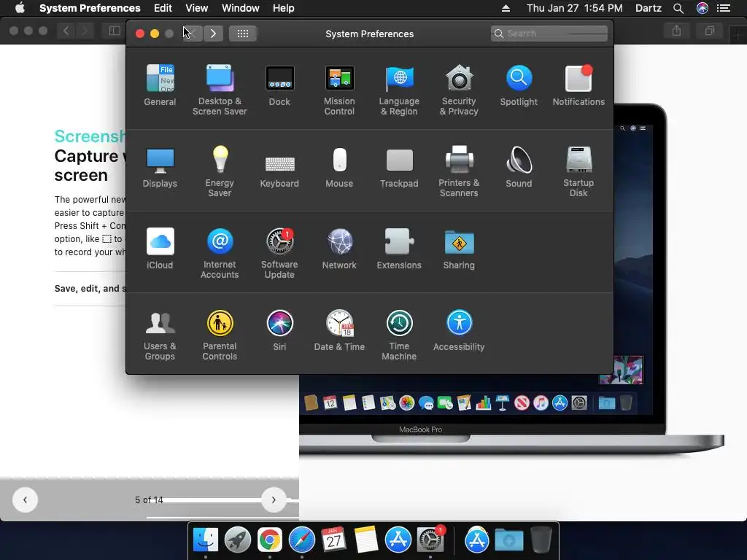The width and height of the screenshot is (747, 560).
Task: Open Mission Control preferences
Action: point(339,90)
